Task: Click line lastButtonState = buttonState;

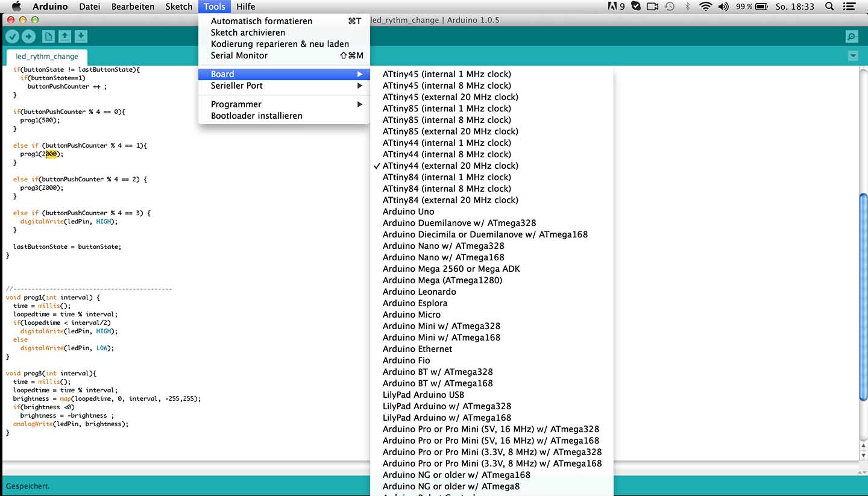Action: pyautogui.click(x=67, y=247)
